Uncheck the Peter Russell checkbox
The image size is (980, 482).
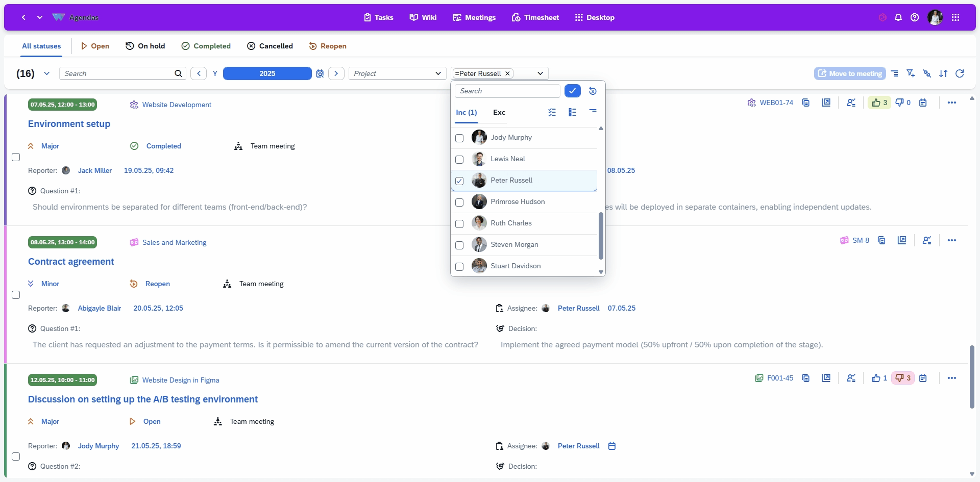(x=459, y=181)
